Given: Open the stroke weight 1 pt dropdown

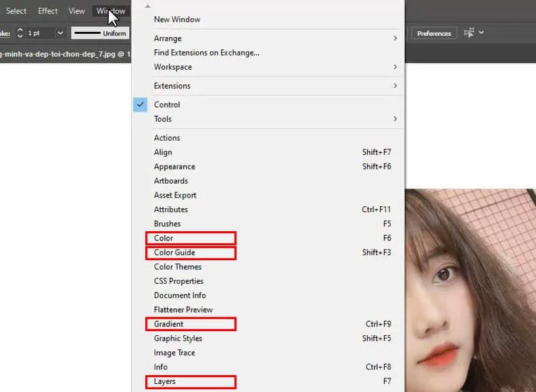Looking at the screenshot, I should tap(60, 32).
